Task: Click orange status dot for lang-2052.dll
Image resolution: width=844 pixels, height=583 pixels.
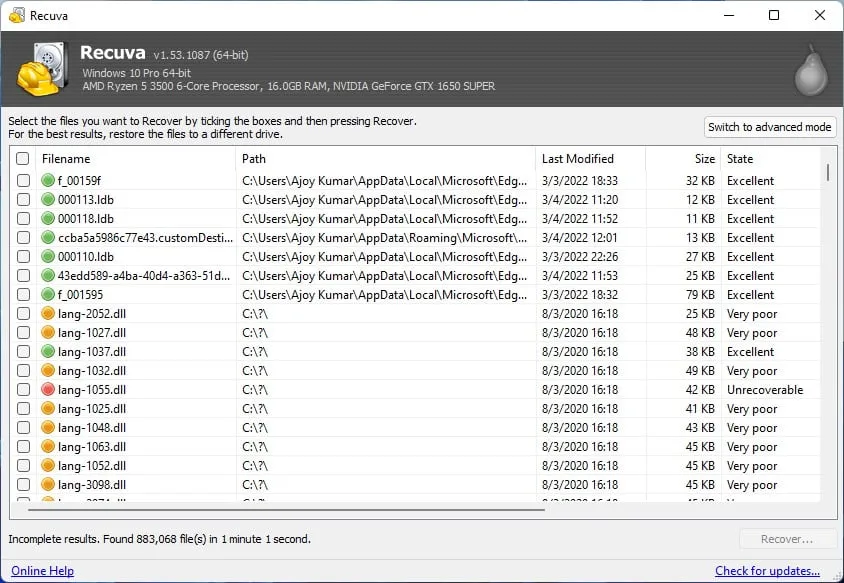Action: 47,314
